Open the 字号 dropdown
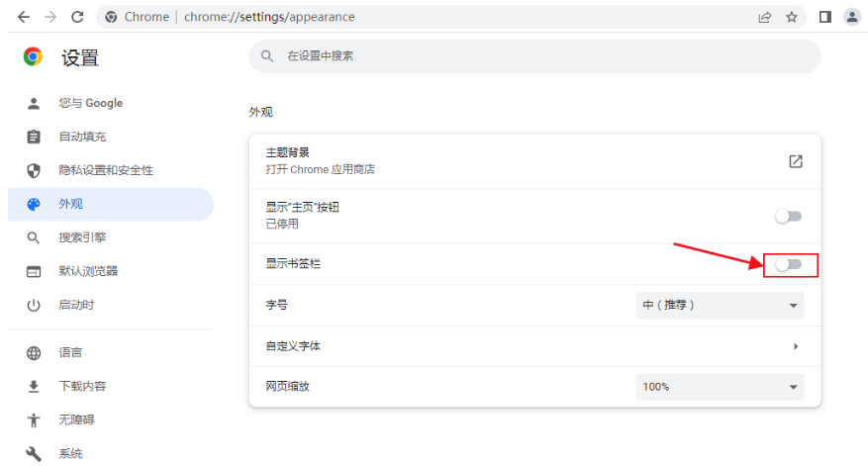The image size is (868, 466). [x=720, y=306]
